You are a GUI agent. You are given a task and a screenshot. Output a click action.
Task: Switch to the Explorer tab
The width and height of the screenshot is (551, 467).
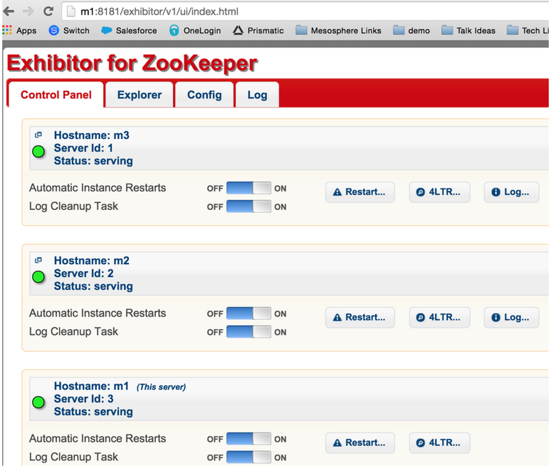pos(140,95)
